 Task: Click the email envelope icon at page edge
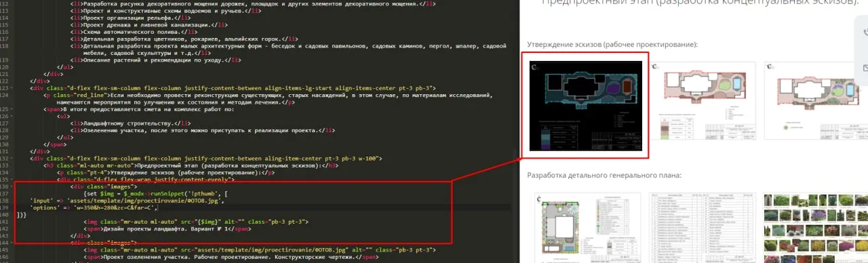(865, 67)
